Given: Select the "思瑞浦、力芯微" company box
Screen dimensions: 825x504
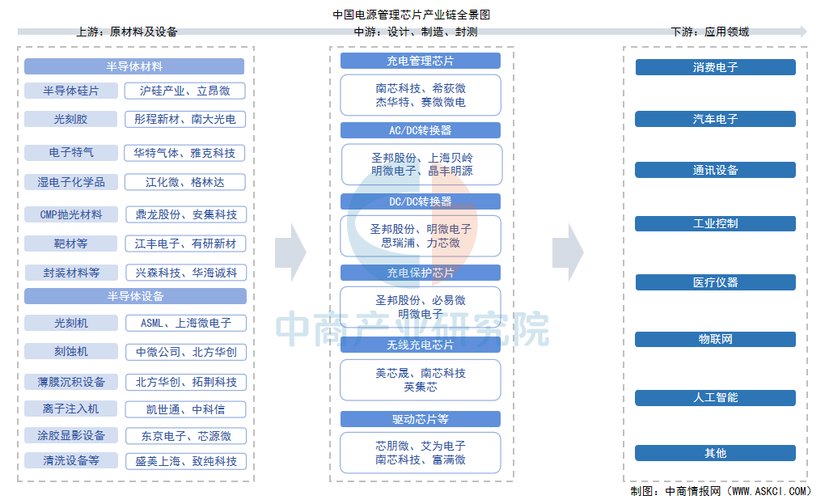Looking at the screenshot, I should (x=421, y=235).
